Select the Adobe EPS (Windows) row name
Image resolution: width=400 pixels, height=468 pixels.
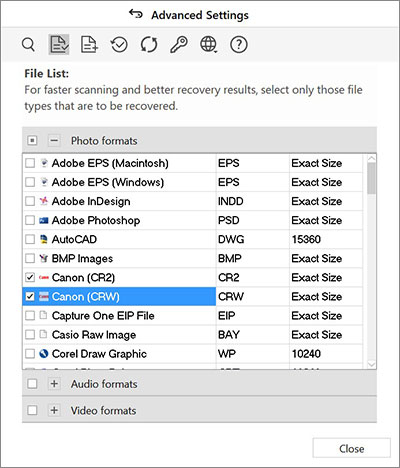pos(108,182)
